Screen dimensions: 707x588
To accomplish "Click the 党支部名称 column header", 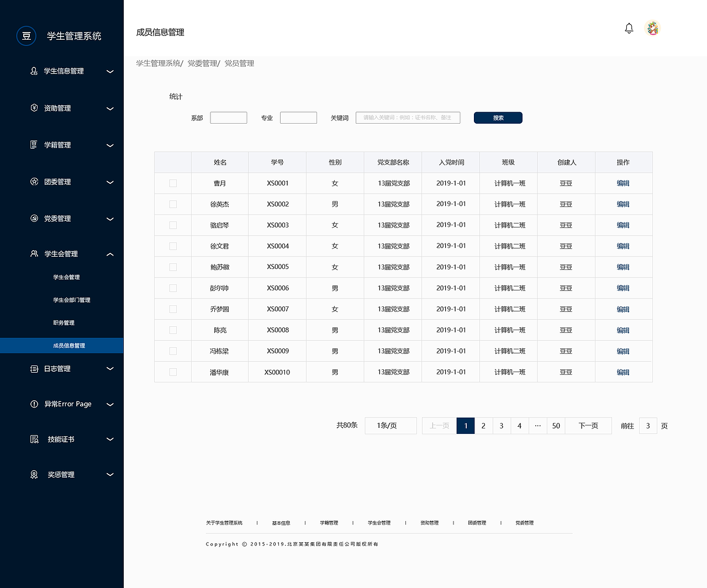I will coord(393,162).
